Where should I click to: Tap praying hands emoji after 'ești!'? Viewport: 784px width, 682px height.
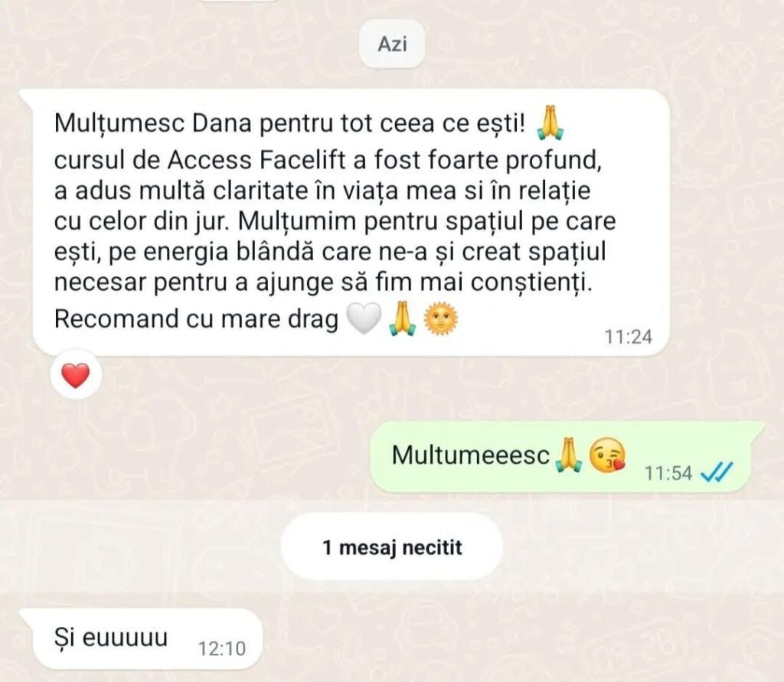coord(550,122)
